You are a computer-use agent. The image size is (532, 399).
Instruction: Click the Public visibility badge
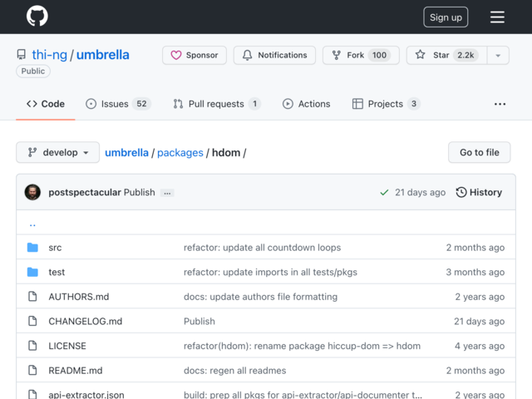click(33, 71)
